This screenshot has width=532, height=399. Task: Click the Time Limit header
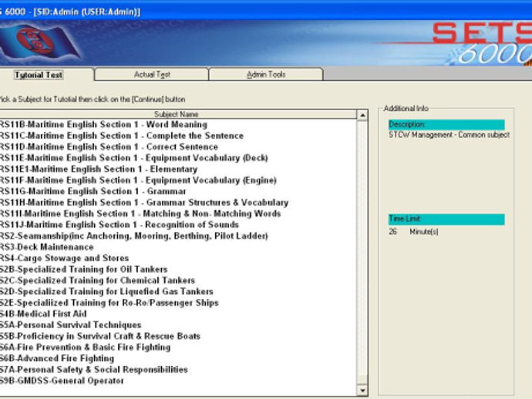[446, 219]
